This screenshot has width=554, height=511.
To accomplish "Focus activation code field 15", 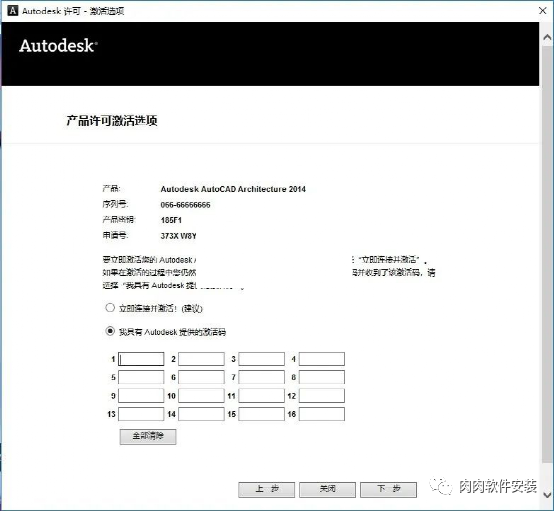I will pos(261,414).
